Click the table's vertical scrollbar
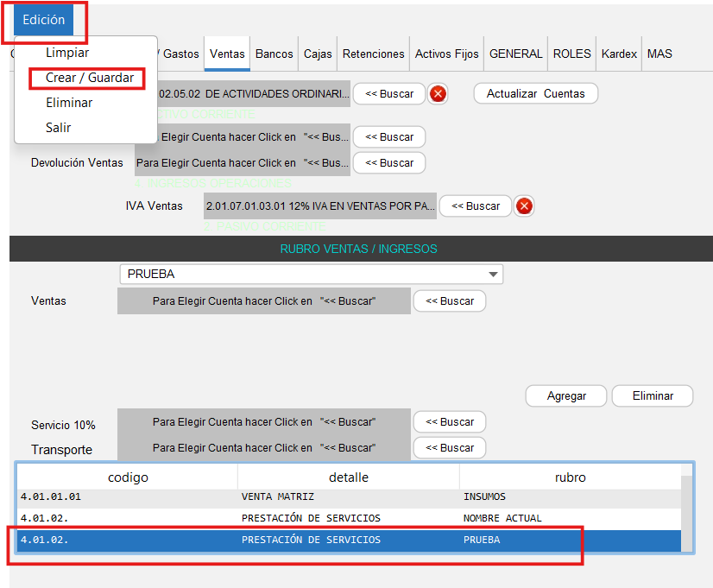Viewport: 713px width, 588px height. [686, 509]
